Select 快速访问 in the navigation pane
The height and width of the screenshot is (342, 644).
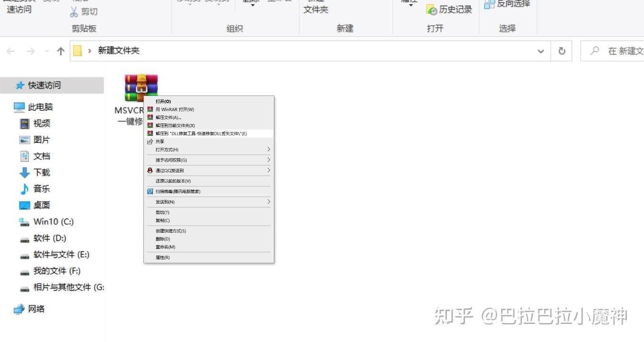[52, 85]
